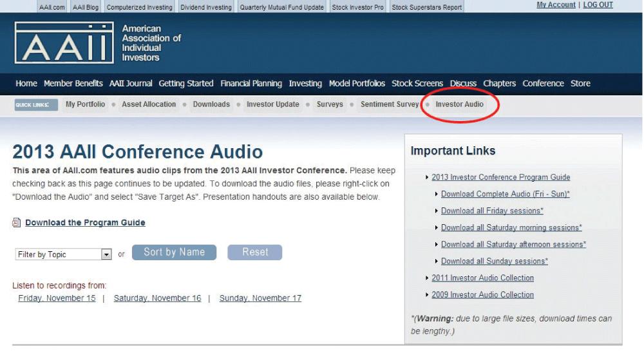This screenshot has width=644, height=353.
Task: Open the Stock Superstars Report tab
Action: (x=427, y=7)
